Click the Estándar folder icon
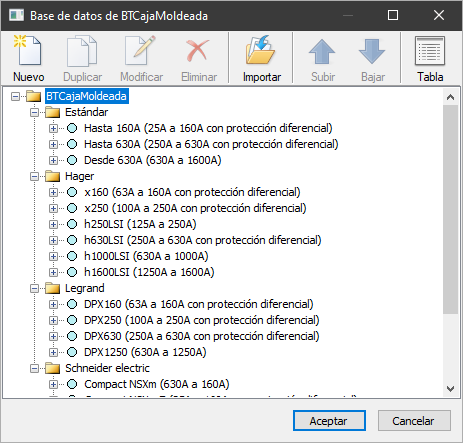 [53, 112]
